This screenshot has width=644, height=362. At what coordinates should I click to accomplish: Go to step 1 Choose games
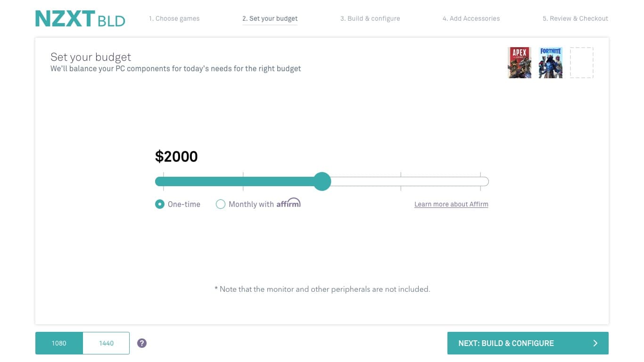pyautogui.click(x=174, y=19)
